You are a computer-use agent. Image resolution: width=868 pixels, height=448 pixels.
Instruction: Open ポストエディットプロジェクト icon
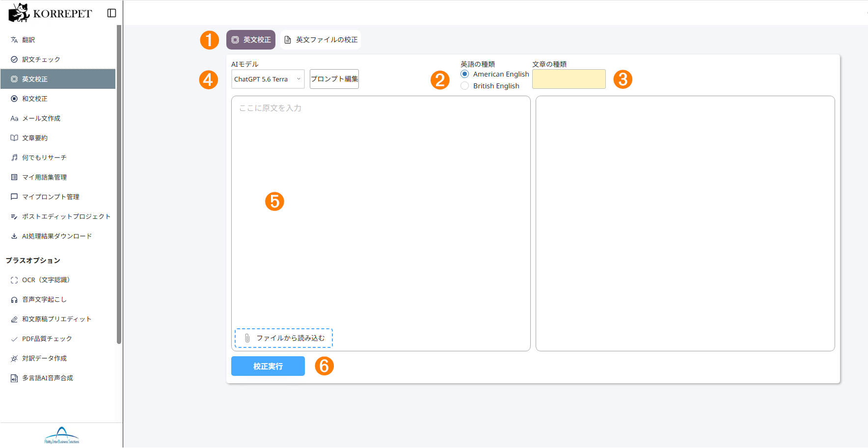(x=14, y=216)
